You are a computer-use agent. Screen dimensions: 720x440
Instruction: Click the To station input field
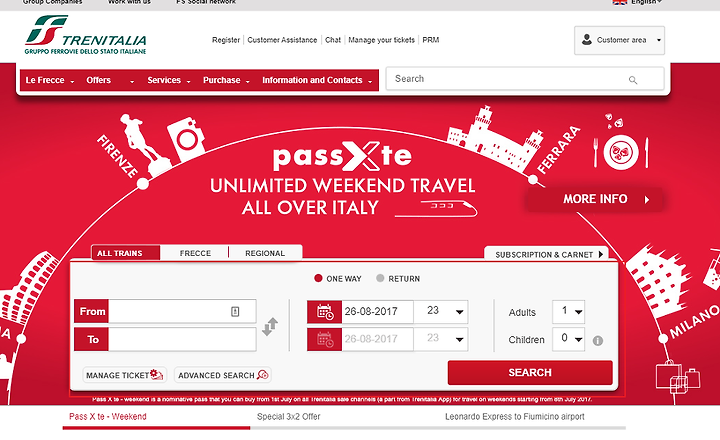pyautogui.click(x=182, y=339)
